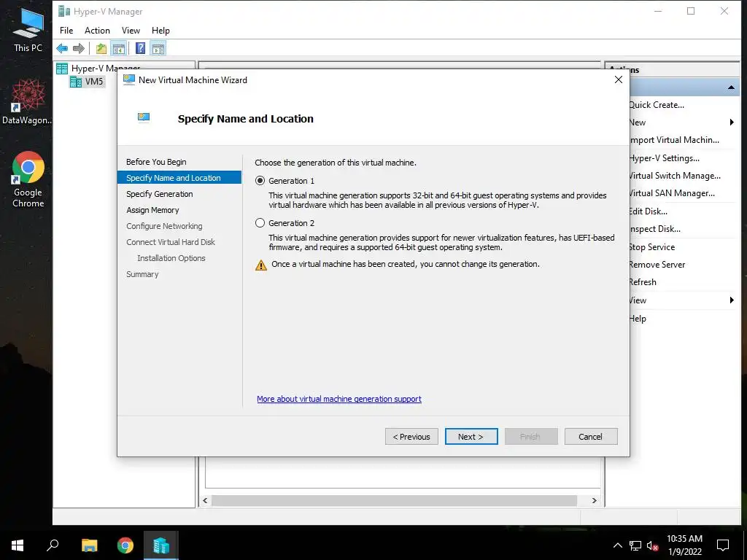Select the Generation 1 radio button
The height and width of the screenshot is (560, 747).
260,181
